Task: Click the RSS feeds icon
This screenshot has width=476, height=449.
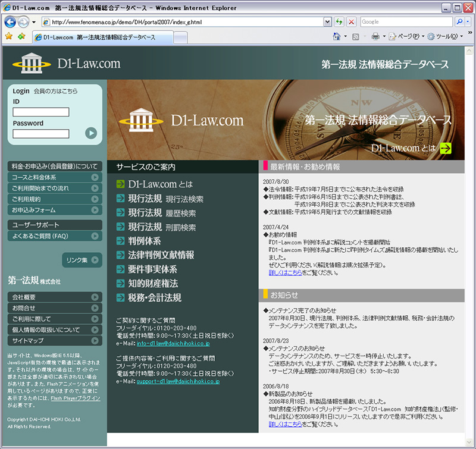Action: tap(355, 37)
